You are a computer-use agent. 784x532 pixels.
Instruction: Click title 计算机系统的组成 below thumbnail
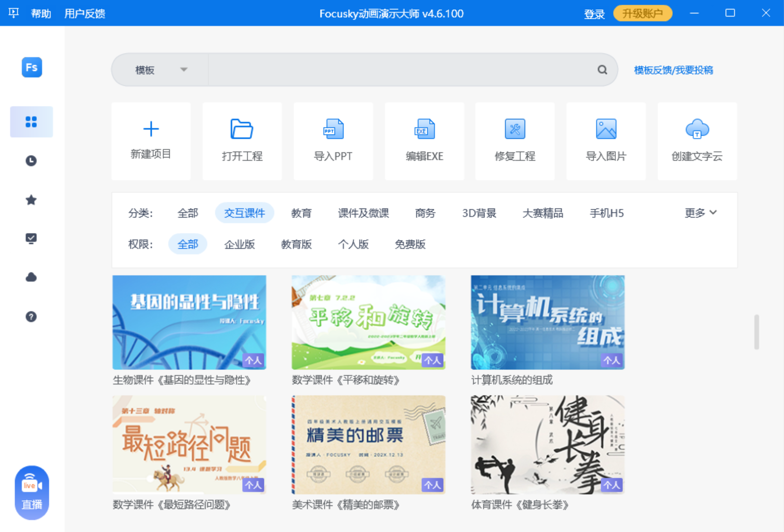(512, 380)
